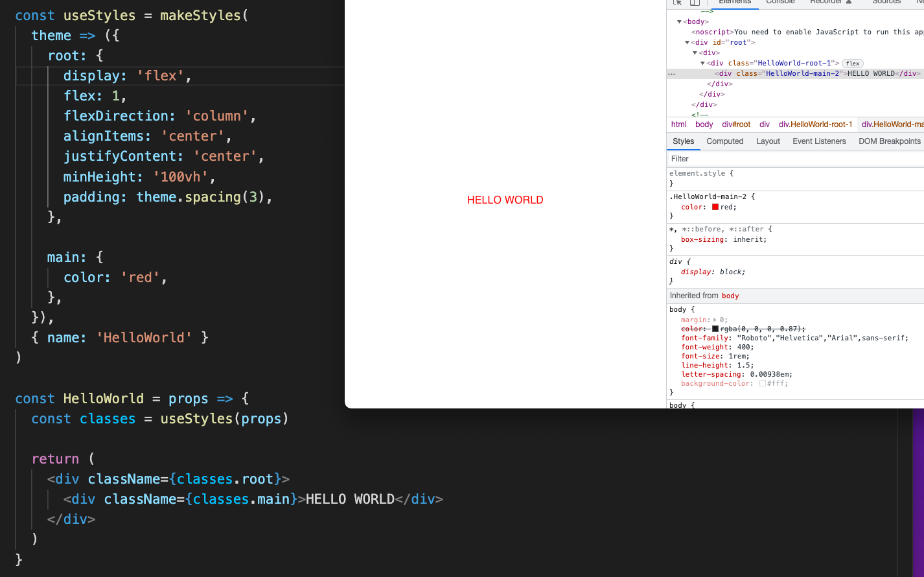
Task: Click the display: block declaration
Action: [x=713, y=272]
